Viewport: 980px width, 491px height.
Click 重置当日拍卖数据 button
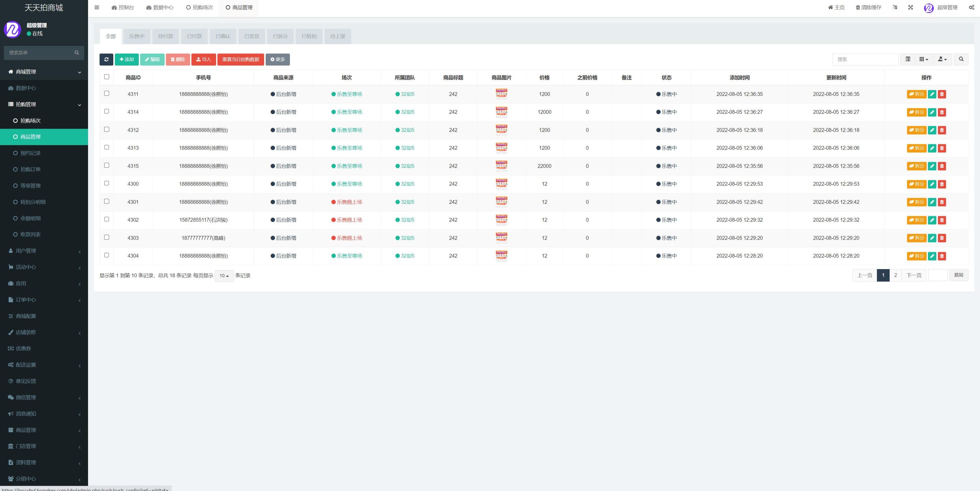[240, 59]
